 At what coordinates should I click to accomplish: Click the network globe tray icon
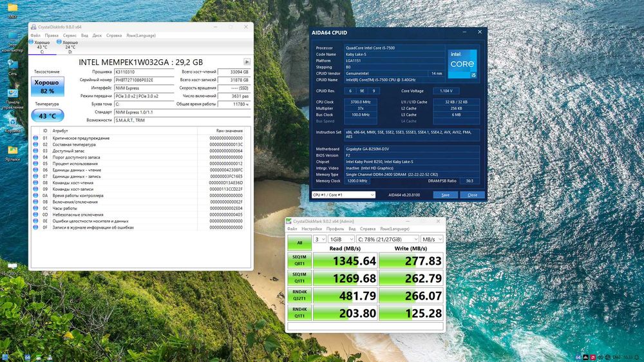(608, 357)
